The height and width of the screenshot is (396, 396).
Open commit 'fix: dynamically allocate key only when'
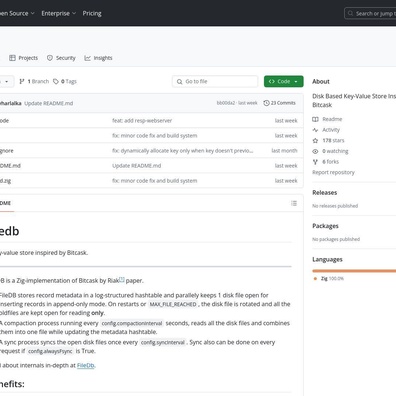[x=183, y=151]
